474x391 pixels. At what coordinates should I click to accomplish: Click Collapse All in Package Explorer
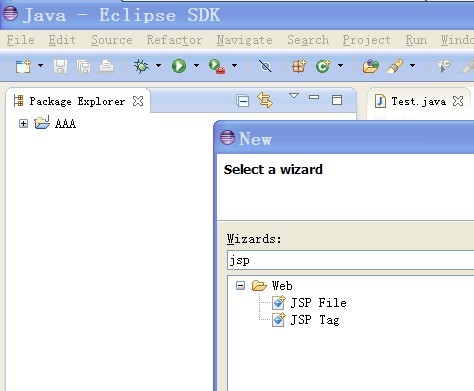click(x=242, y=100)
